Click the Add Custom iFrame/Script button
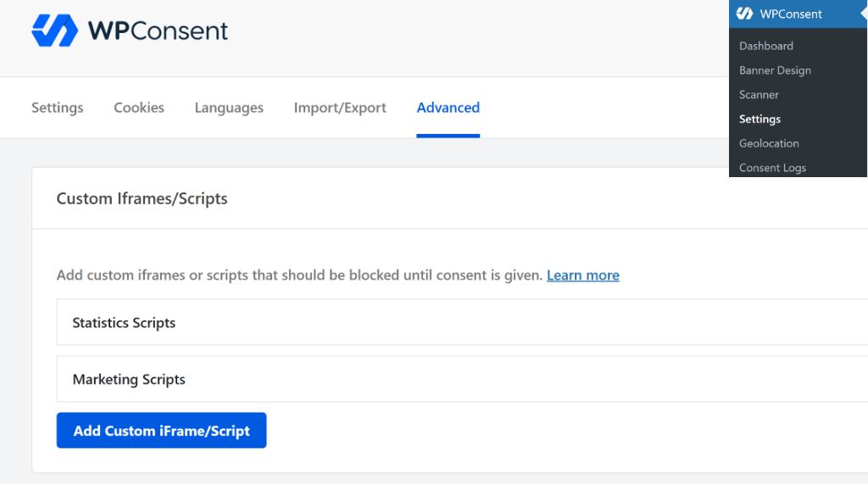Image resolution: width=868 pixels, height=484 pixels. click(x=161, y=431)
